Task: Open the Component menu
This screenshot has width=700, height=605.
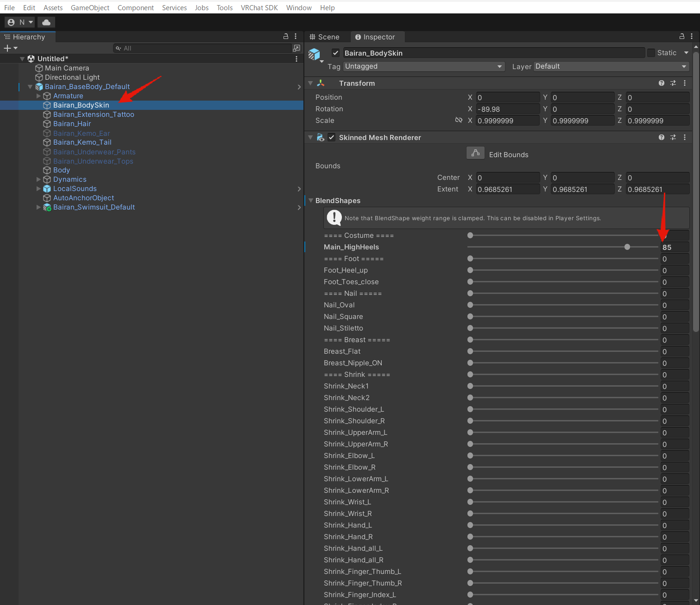Action: click(136, 7)
